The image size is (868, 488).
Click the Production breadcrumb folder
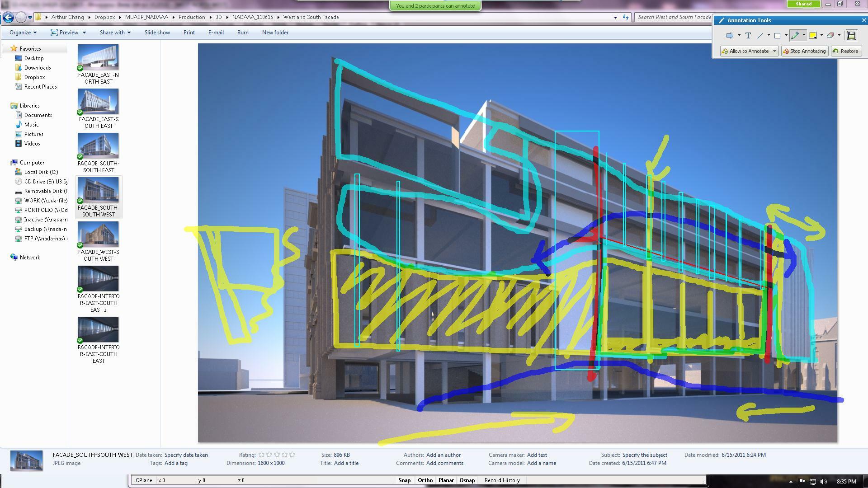192,17
